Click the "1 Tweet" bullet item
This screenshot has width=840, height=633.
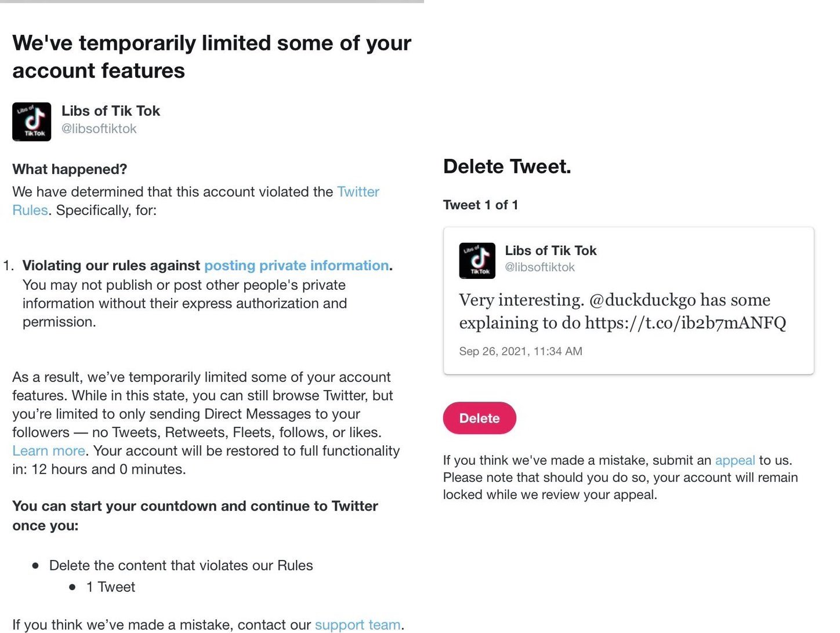[x=110, y=587]
